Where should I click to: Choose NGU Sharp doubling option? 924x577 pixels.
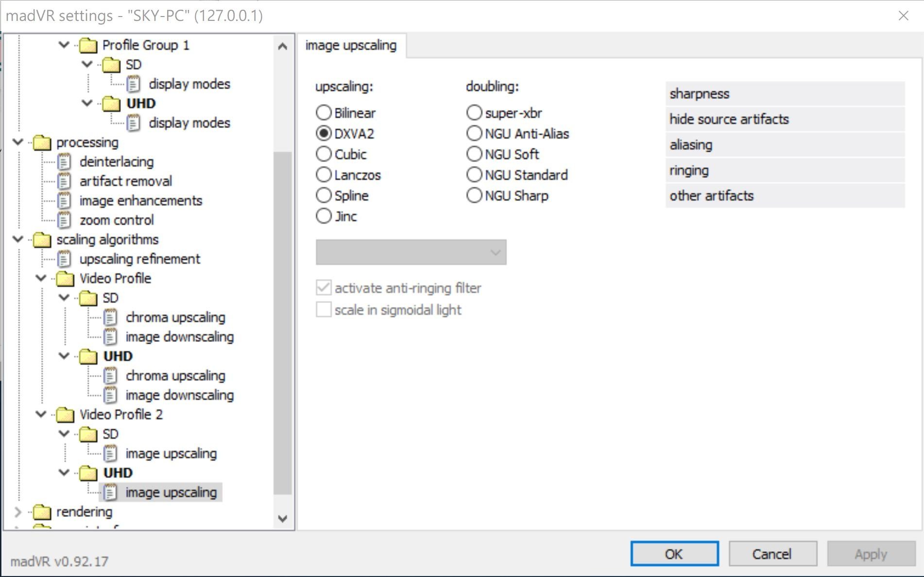474,195
